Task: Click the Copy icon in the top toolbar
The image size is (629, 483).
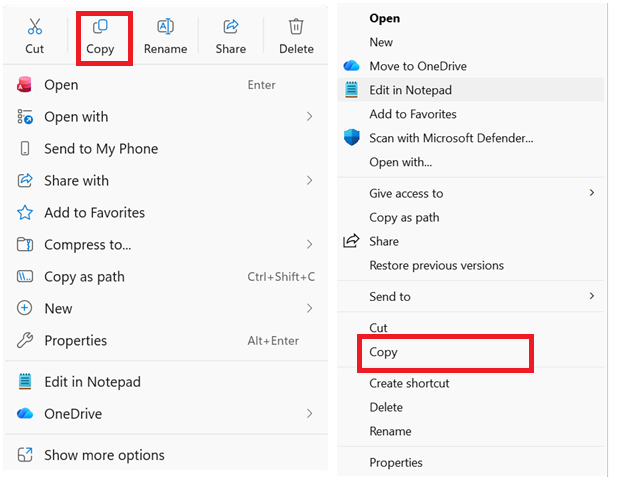Action: click(100, 26)
